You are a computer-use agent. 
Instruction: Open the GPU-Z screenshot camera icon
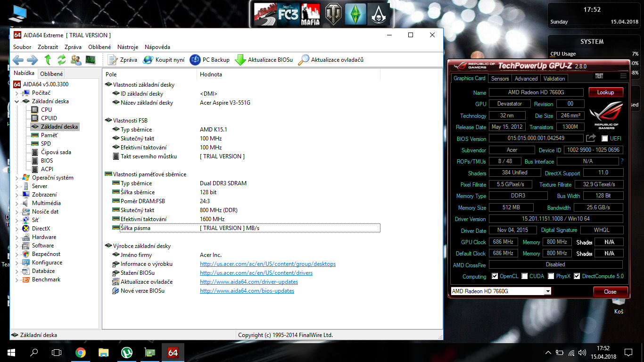[599, 75]
